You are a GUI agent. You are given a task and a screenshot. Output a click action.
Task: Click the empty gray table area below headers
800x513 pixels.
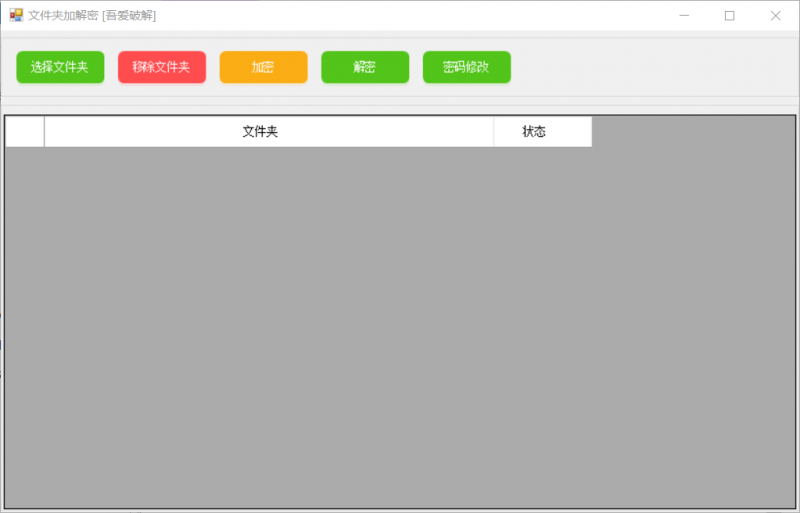pos(400,330)
